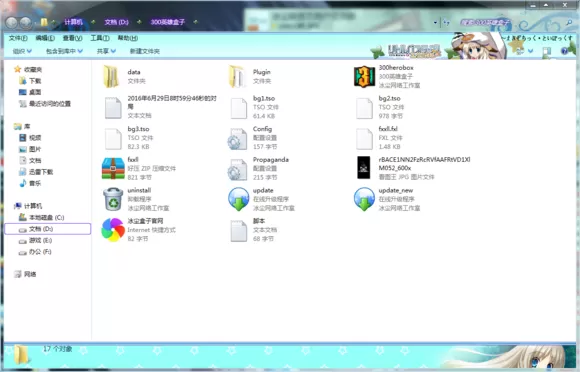
Task: Open 办公 (F:) drive
Action: point(36,252)
